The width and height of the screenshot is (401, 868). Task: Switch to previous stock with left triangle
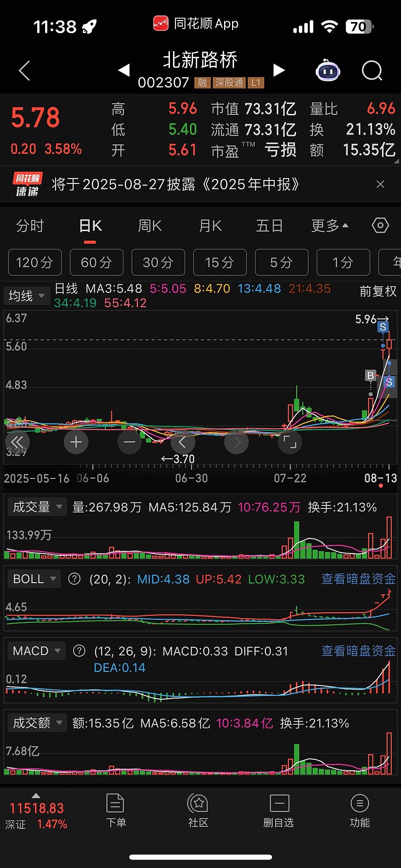[124, 70]
